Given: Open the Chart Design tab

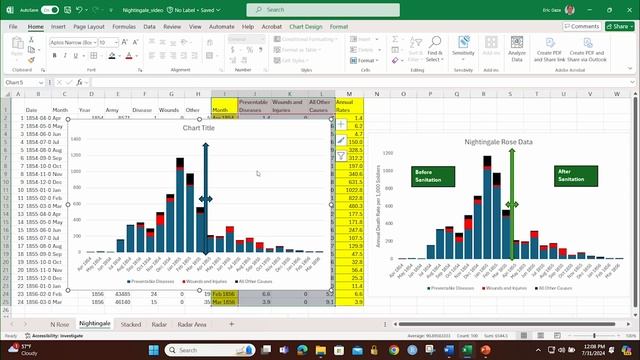Looking at the screenshot, I should [x=306, y=27].
